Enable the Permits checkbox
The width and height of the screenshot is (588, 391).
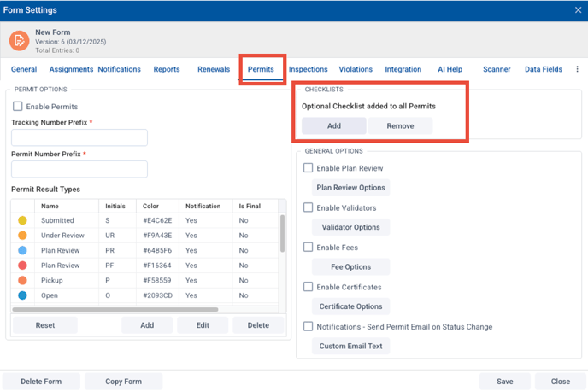pos(18,107)
